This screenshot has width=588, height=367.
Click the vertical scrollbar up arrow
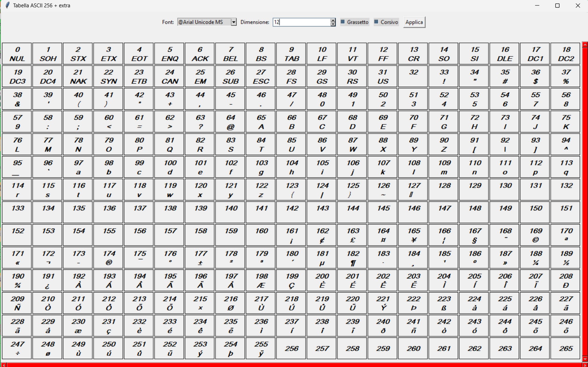585,45
